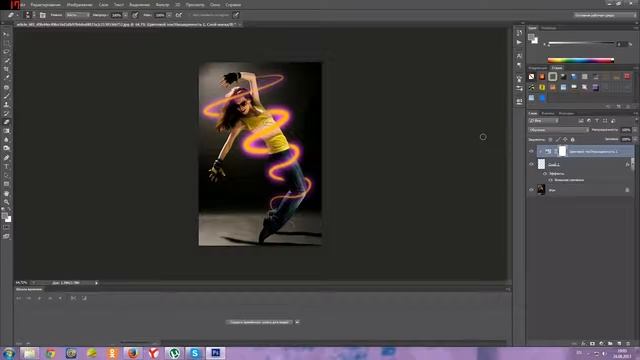This screenshot has height=360, width=640.
Task: Select the Eyedropper tool
Action: pos(6,78)
